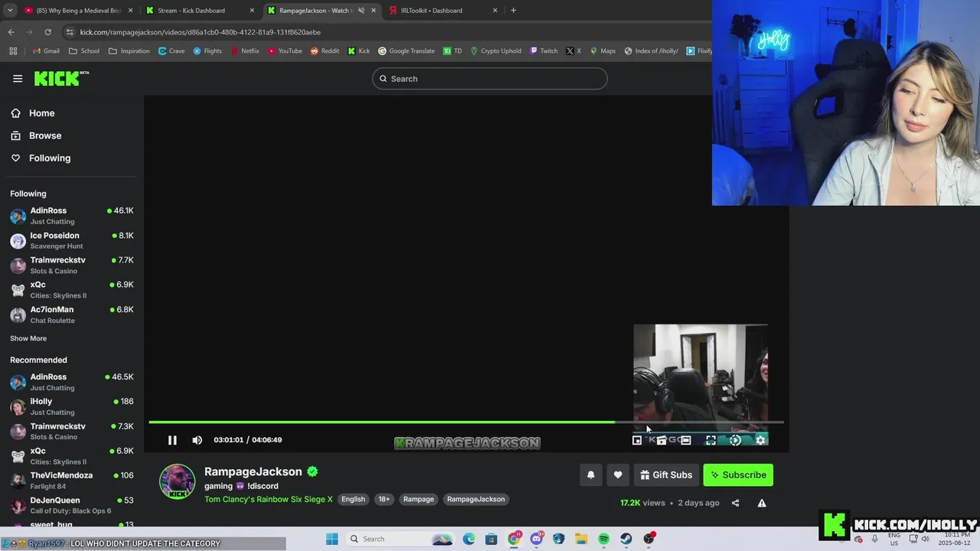This screenshot has width=980, height=551.
Task: Toggle theater mode in player
Action: tap(686, 440)
